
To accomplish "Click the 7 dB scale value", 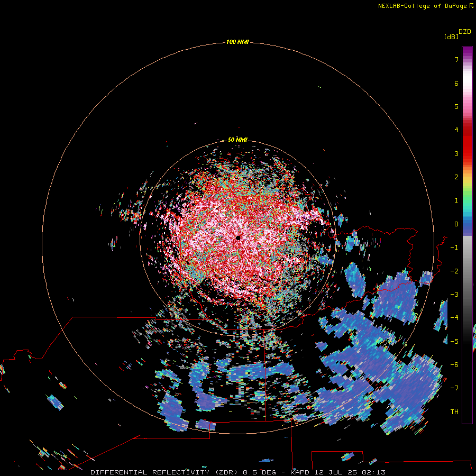I will tap(456, 59).
